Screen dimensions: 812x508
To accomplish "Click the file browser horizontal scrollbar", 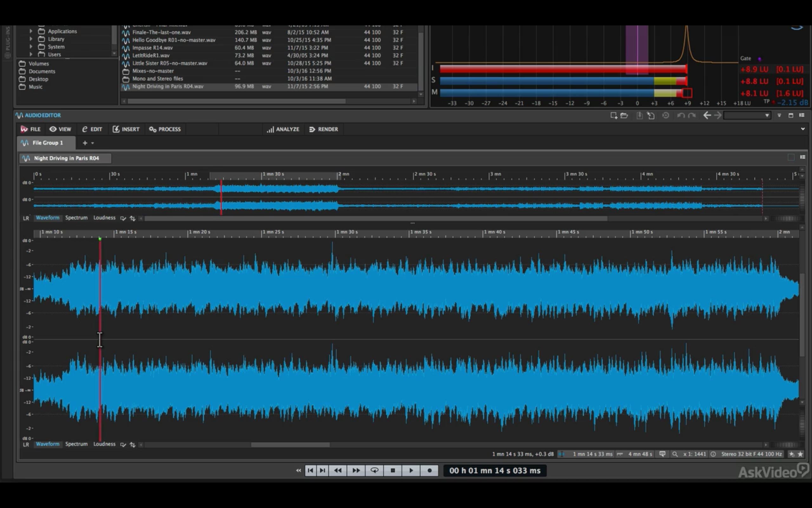I will [x=236, y=101].
